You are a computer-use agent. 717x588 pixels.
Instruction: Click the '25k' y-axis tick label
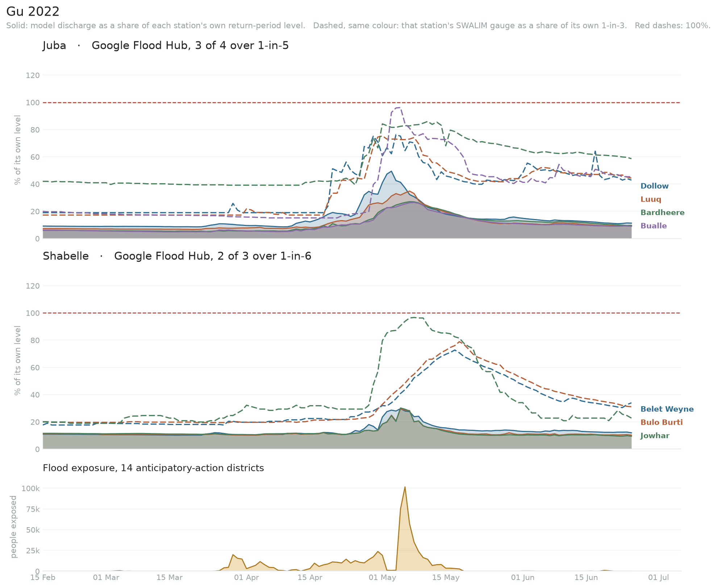tap(33, 551)
